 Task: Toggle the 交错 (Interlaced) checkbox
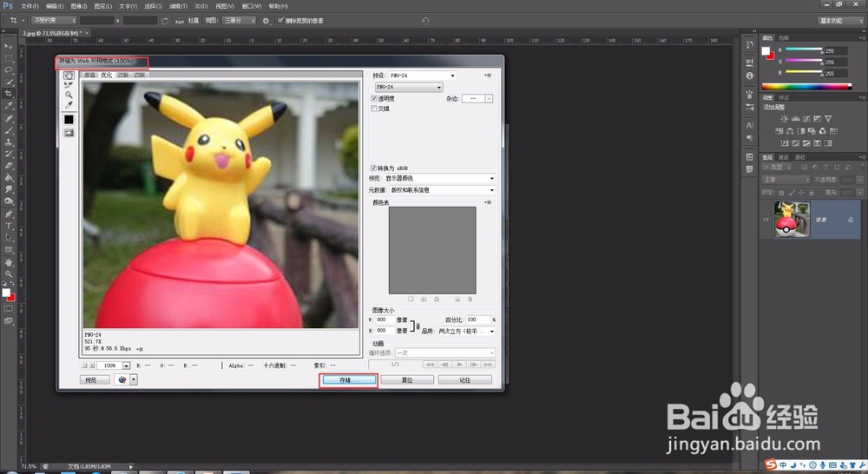pyautogui.click(x=374, y=109)
